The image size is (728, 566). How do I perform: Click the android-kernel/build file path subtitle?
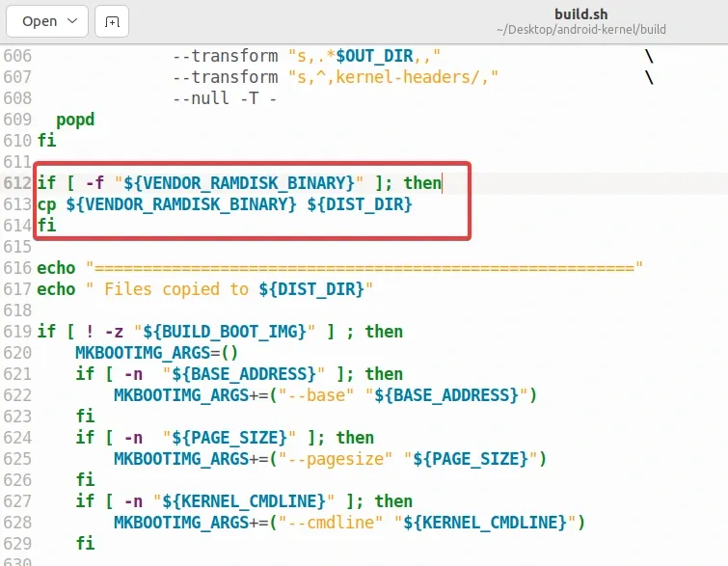580,29
